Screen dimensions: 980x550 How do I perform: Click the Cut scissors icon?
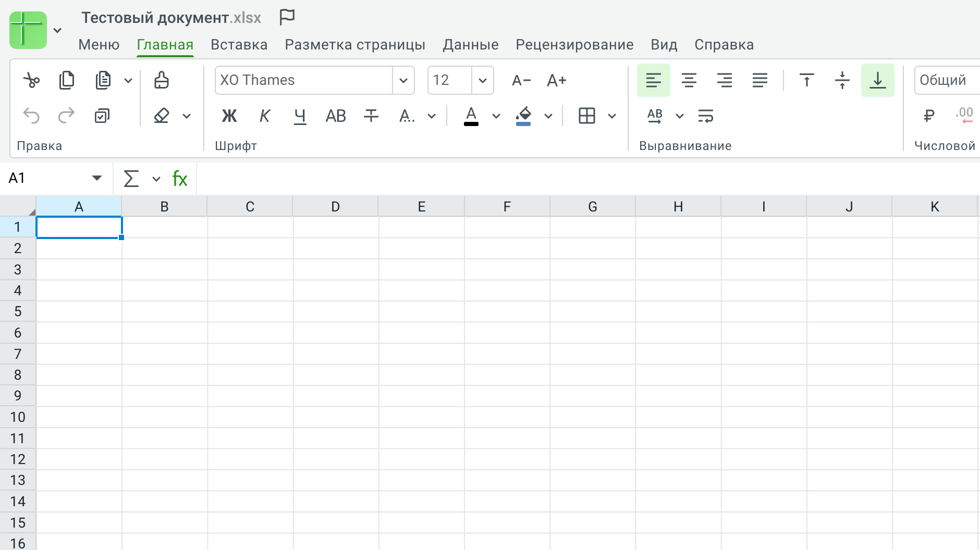31,80
